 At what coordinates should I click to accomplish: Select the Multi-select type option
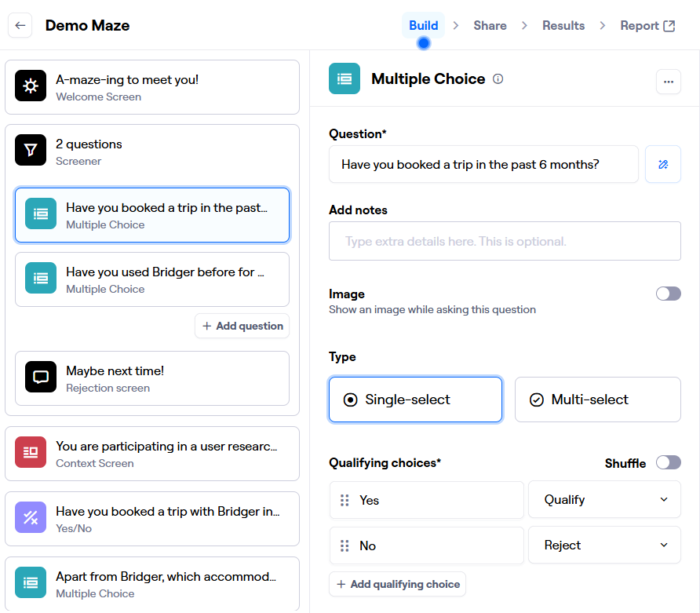597,400
